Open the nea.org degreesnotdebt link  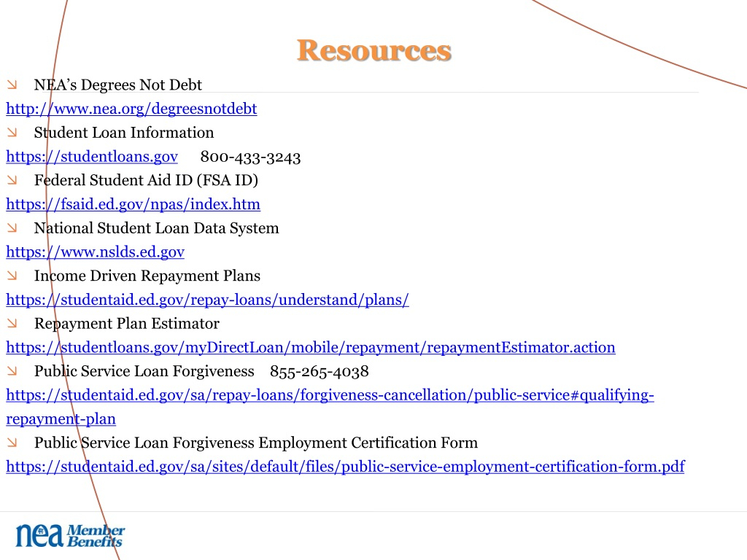click(131, 109)
